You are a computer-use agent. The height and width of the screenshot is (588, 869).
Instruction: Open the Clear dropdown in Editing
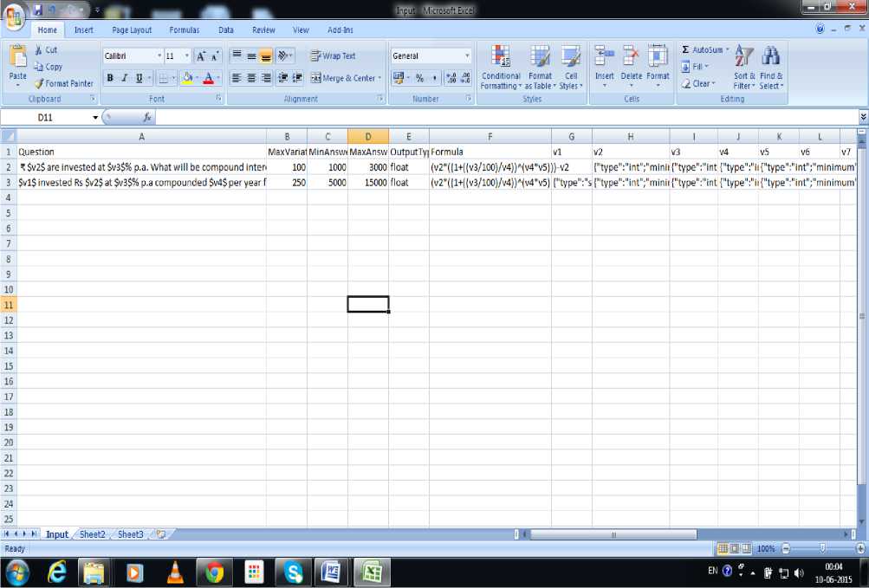699,83
